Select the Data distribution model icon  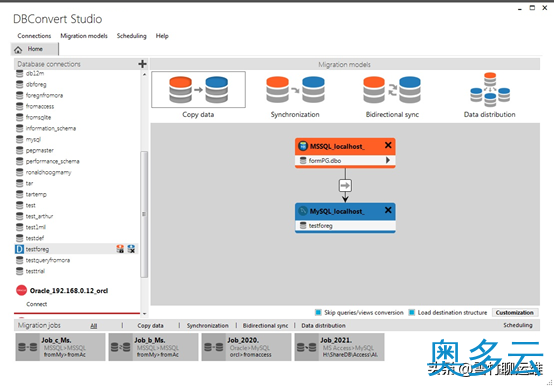click(490, 90)
